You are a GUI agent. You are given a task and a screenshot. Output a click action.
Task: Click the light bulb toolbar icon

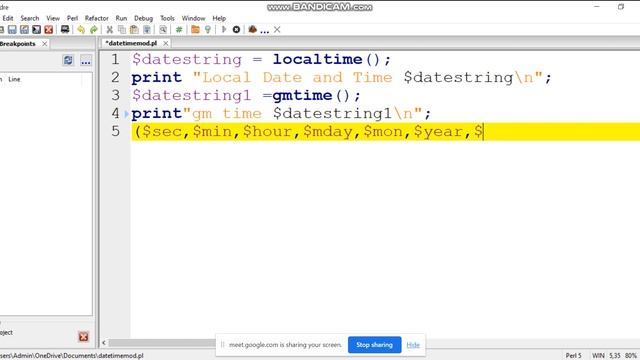(x=208, y=29)
